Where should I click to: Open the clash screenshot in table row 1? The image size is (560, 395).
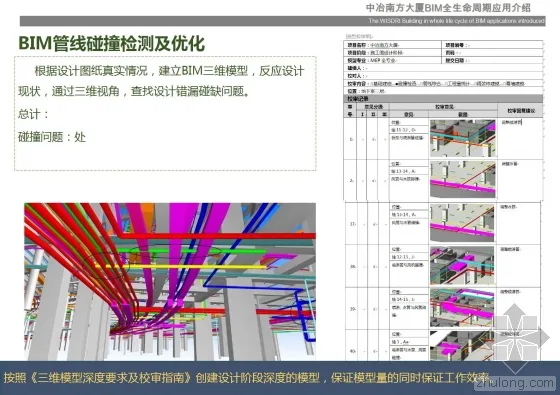[x=463, y=138]
